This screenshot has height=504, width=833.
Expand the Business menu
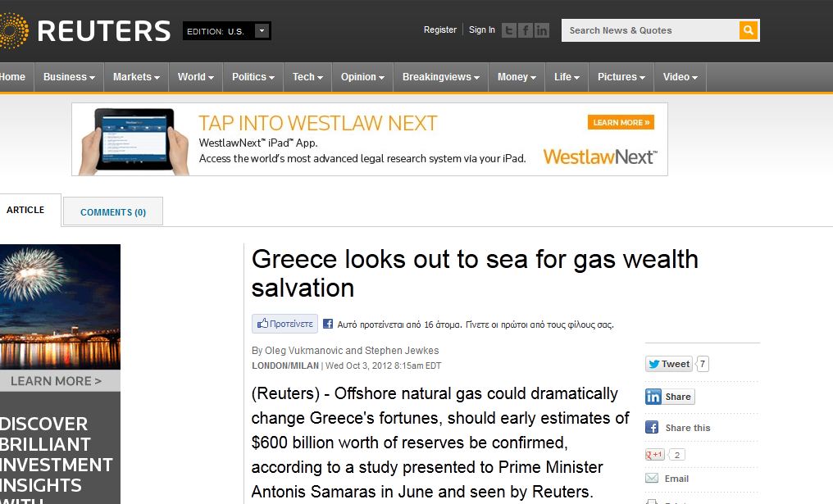click(x=69, y=77)
